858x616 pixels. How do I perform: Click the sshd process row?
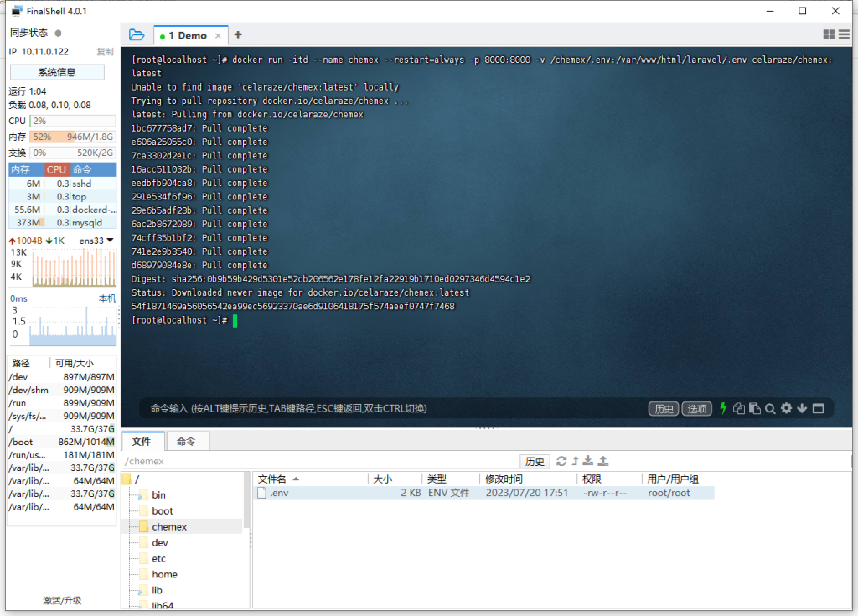pos(62,184)
